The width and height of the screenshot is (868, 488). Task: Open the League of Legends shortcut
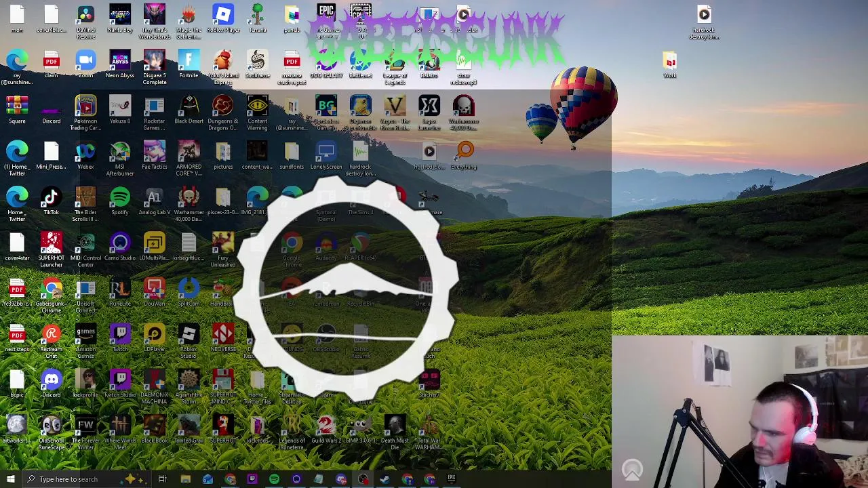395,67
